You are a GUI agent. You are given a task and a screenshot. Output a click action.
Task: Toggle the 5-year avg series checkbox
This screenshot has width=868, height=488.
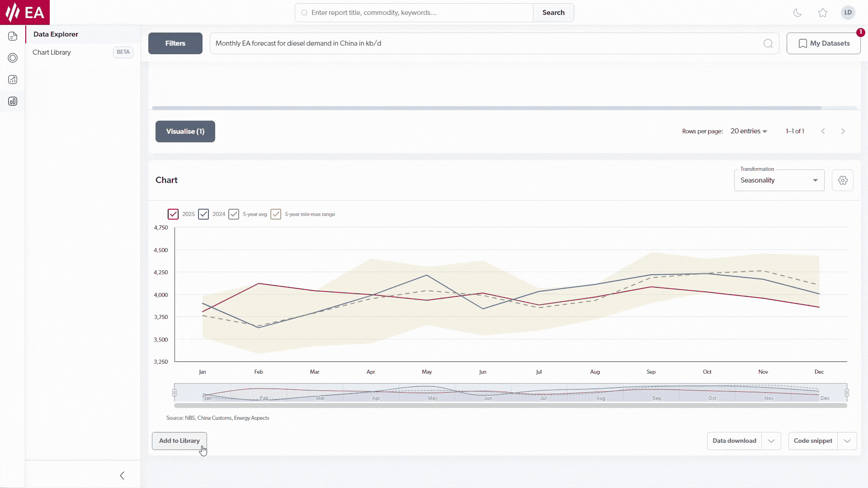click(x=234, y=214)
